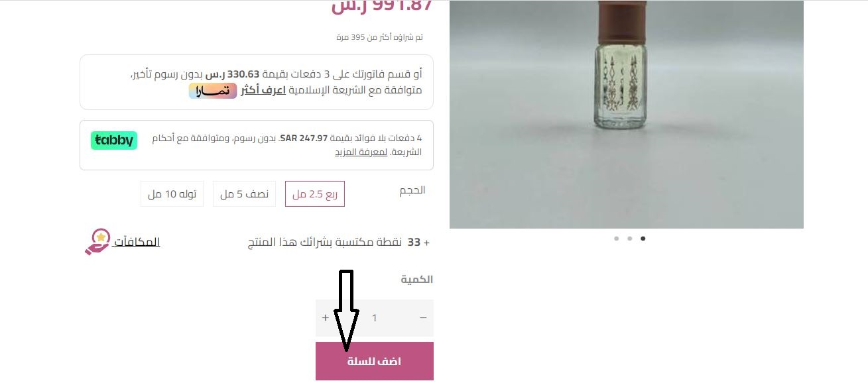Click the Tamara logo badge
The width and height of the screenshot is (868, 385).
click(213, 91)
